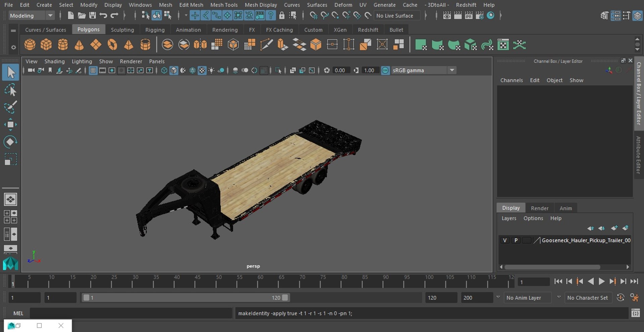The image size is (644, 332).
Task: Expand the shelf scroll down arrow
Action: point(637,50)
